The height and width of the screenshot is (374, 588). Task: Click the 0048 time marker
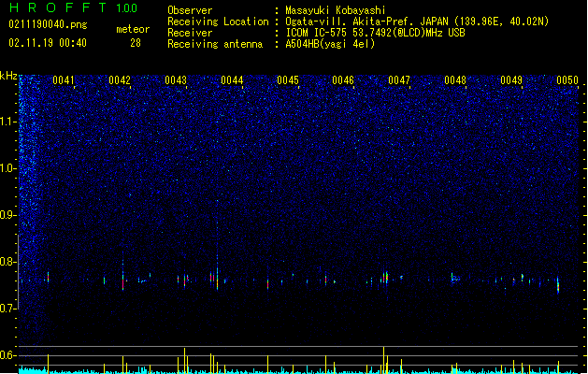point(455,80)
